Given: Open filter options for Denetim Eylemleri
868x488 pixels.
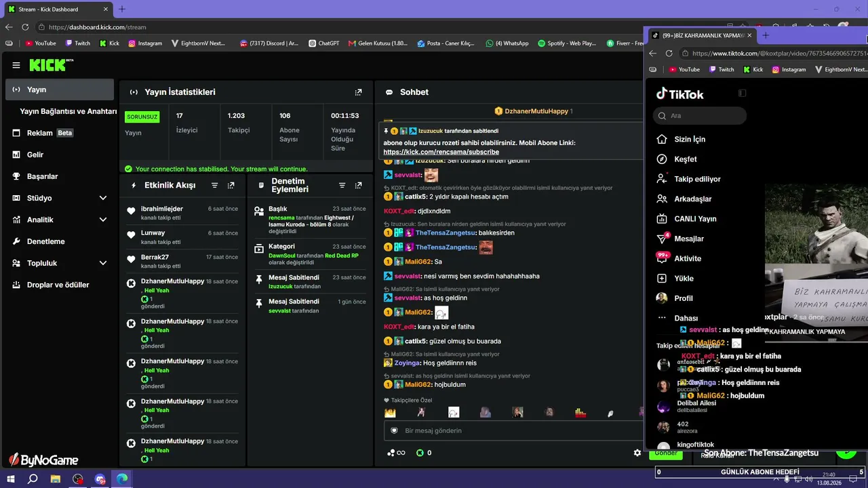Looking at the screenshot, I should click(x=342, y=185).
